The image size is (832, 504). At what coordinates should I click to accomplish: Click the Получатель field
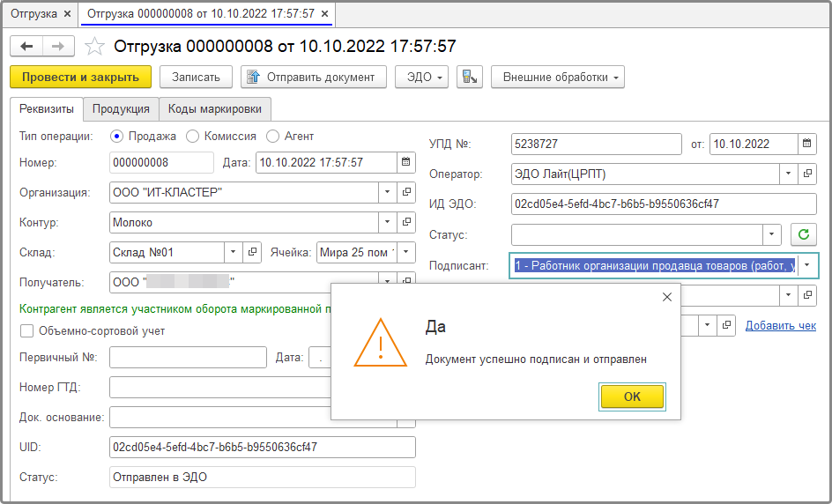click(x=244, y=282)
